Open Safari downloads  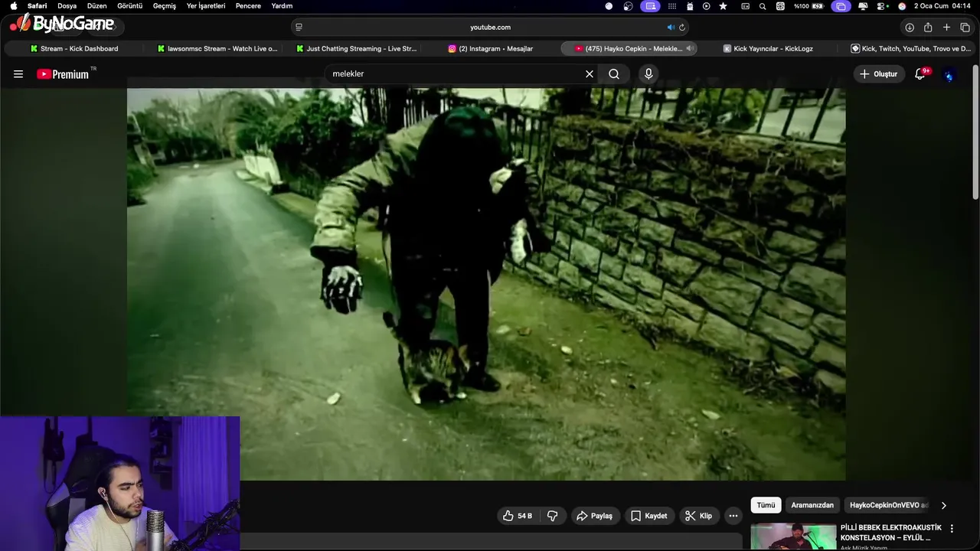pyautogui.click(x=910, y=27)
